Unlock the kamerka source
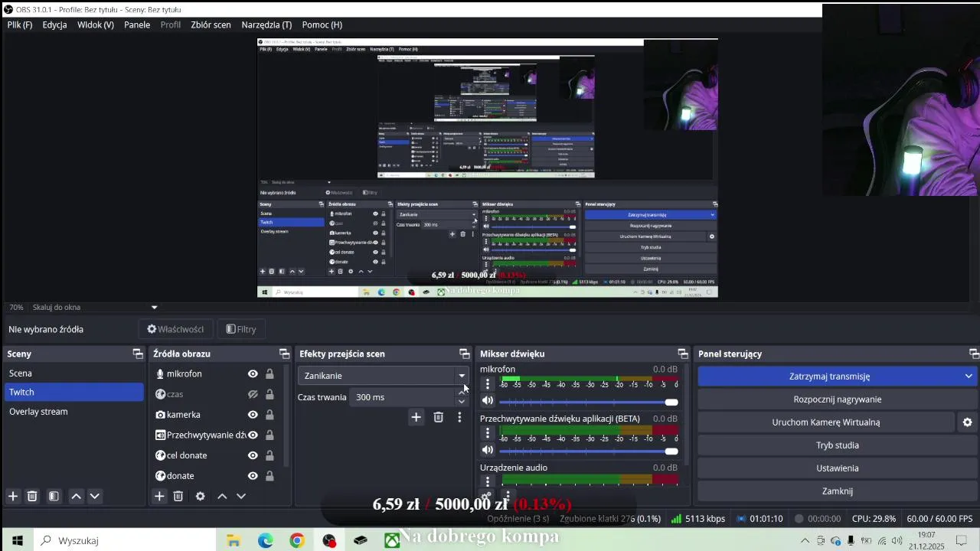The width and height of the screenshot is (980, 551). click(x=269, y=415)
